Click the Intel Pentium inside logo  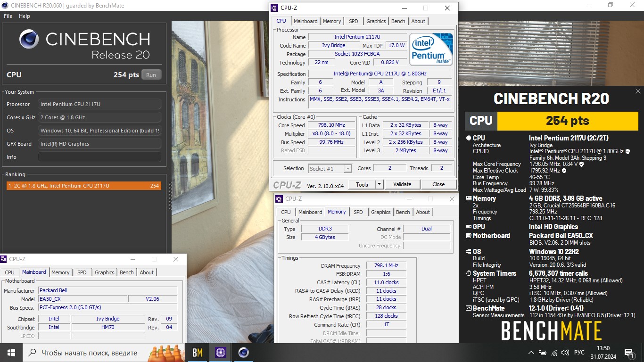pyautogui.click(x=431, y=49)
